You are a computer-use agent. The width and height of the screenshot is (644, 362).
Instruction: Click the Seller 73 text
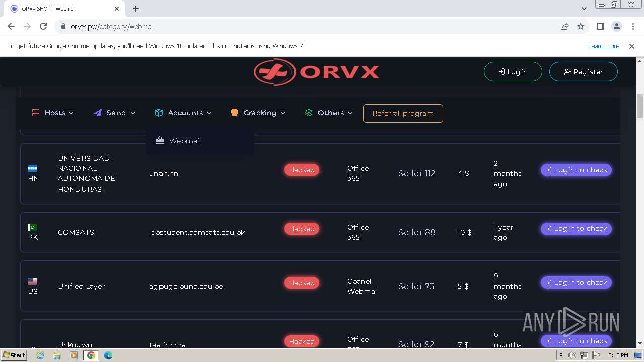pos(416,286)
